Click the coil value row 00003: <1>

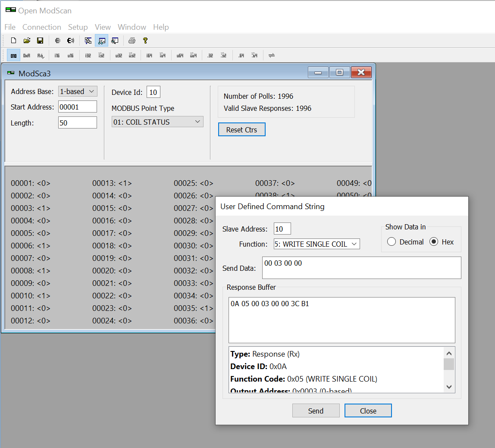coord(31,208)
